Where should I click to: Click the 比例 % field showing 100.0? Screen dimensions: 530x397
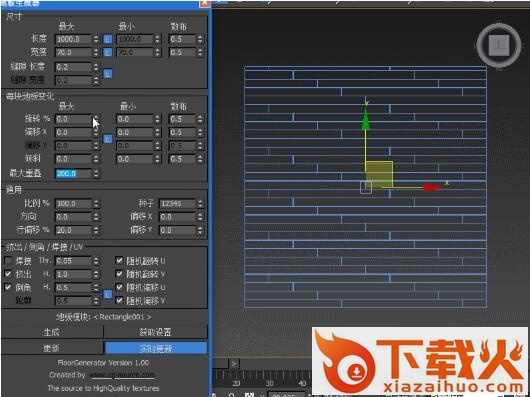coord(73,204)
